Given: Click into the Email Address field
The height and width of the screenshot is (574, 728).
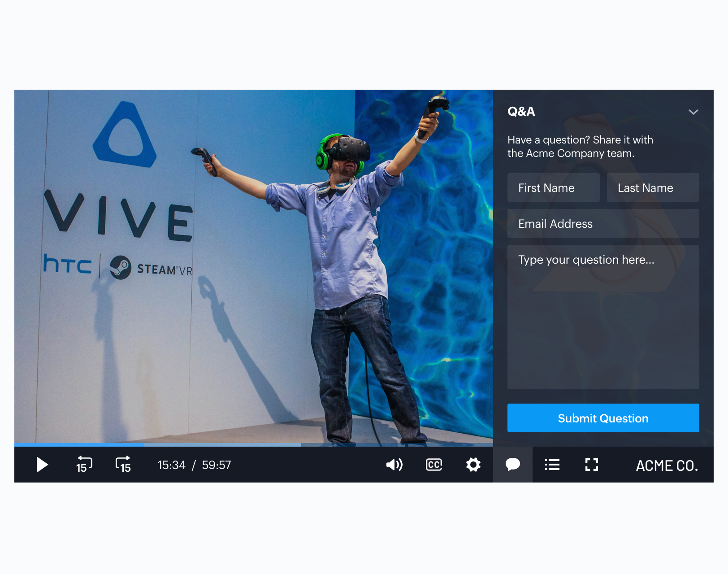Looking at the screenshot, I should click(603, 223).
